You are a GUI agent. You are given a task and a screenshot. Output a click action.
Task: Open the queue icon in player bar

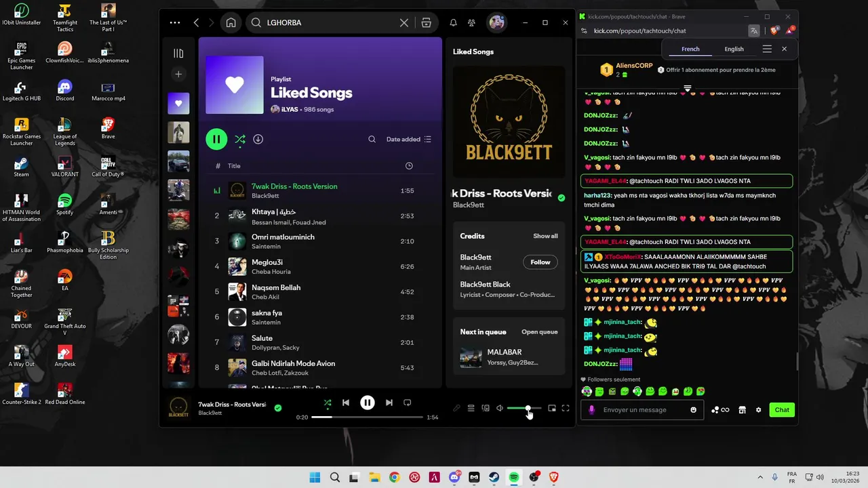(471, 408)
